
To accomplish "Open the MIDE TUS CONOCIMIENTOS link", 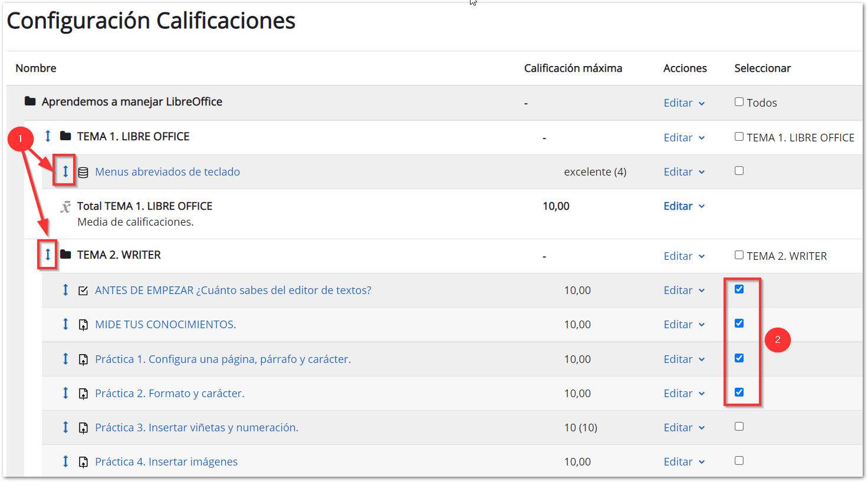I will (166, 324).
